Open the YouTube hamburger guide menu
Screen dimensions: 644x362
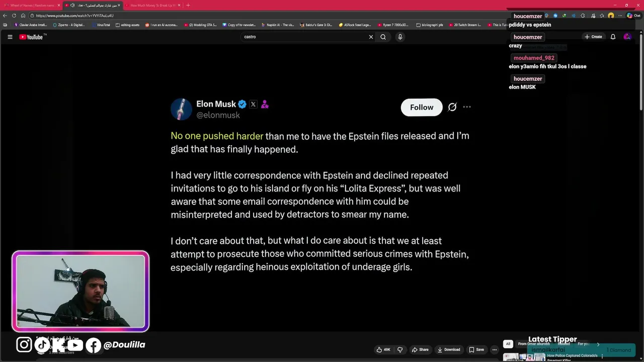click(x=10, y=37)
